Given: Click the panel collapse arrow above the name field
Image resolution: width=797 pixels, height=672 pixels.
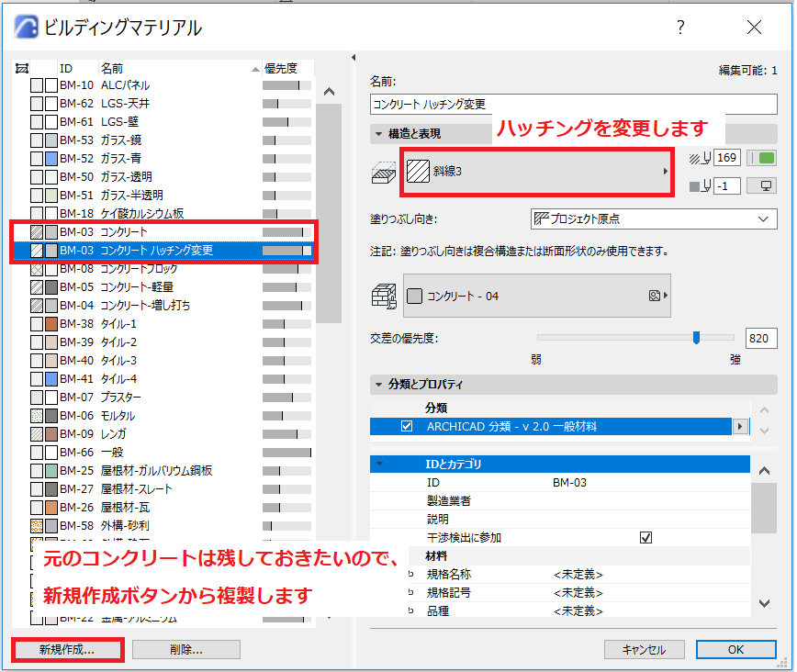Looking at the screenshot, I should [x=354, y=58].
